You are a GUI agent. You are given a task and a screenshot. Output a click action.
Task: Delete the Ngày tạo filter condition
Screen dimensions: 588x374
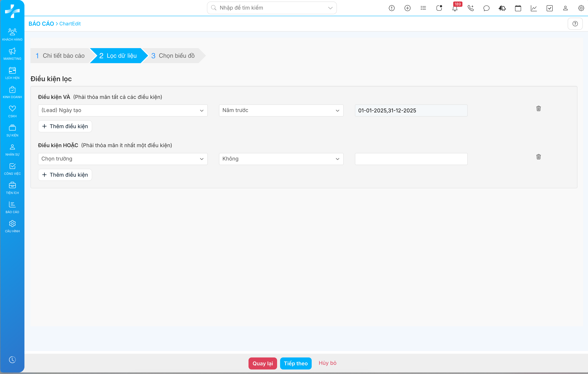pyautogui.click(x=538, y=108)
